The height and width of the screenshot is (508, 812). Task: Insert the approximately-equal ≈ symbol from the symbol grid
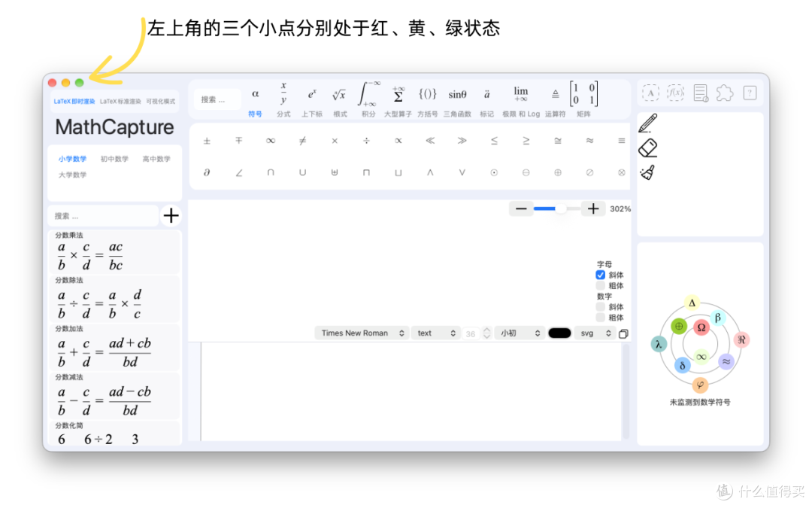point(589,141)
